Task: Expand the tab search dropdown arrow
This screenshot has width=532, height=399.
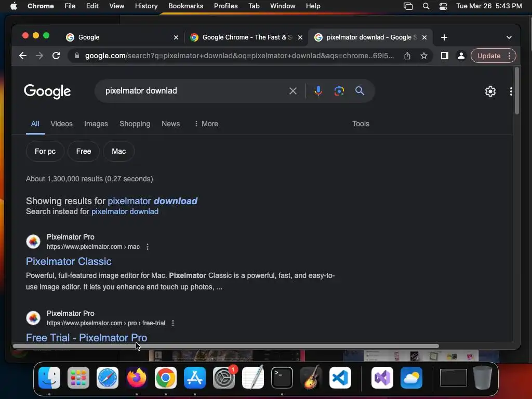Action: coord(509,37)
